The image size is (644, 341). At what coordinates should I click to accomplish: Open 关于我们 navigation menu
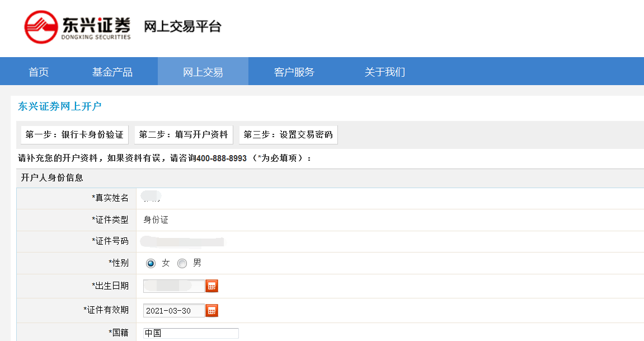(385, 72)
